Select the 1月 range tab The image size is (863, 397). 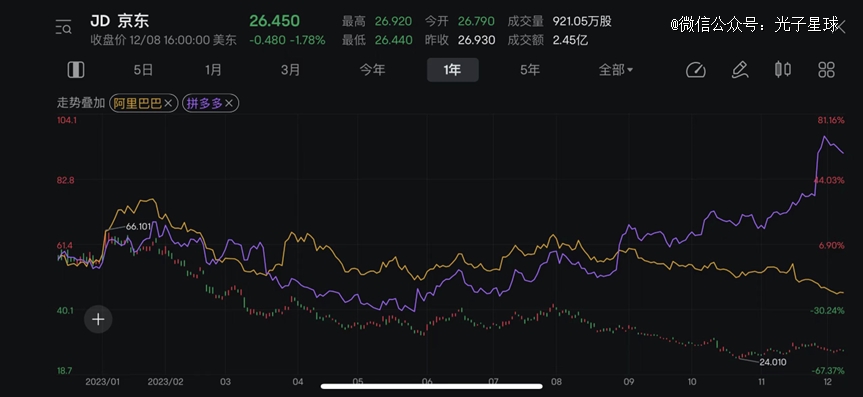[214, 70]
